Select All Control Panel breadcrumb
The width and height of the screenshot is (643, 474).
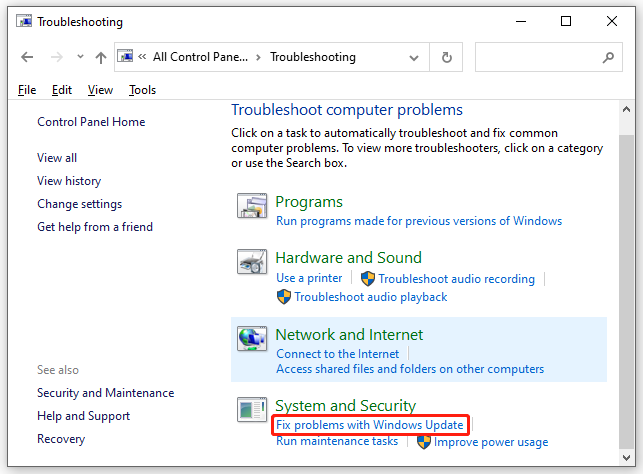[x=200, y=57]
